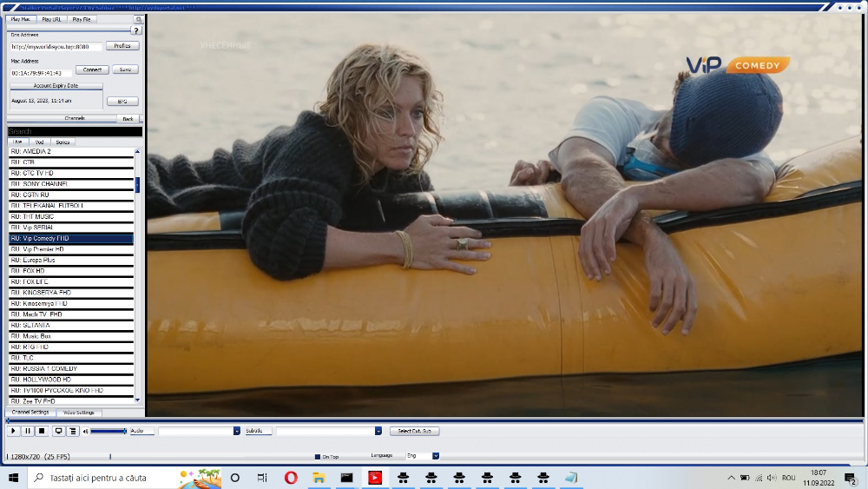Screen dimensions: 868x489
Task: Stop the video playback
Action: coord(42,431)
